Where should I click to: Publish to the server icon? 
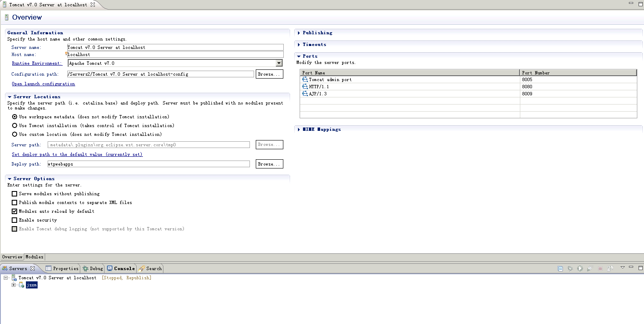[610, 268]
